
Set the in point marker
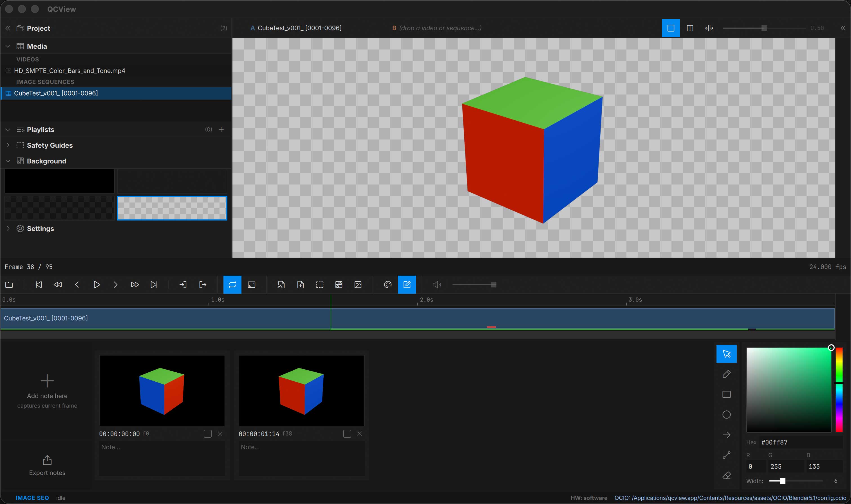point(183,285)
